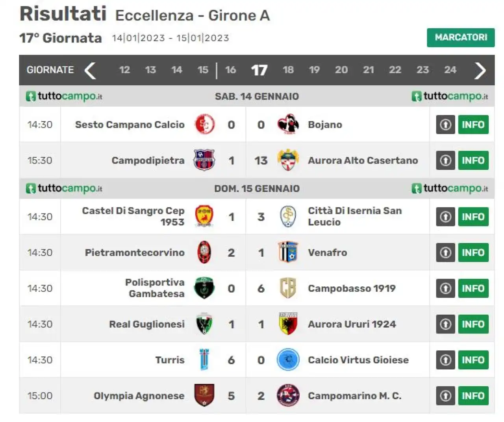Image resolution: width=504 pixels, height=422 pixels.
Task: Open INFO for Real Guglionesi match
Action: pos(473,324)
